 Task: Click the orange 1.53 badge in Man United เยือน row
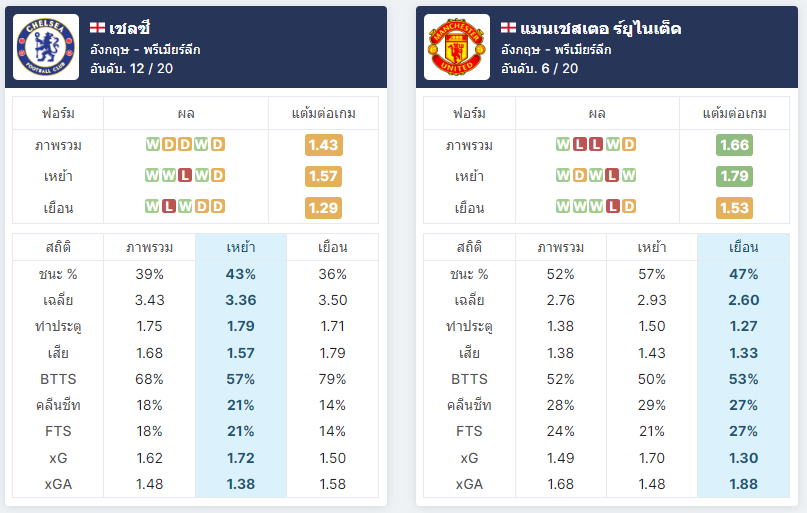pyautogui.click(x=734, y=208)
